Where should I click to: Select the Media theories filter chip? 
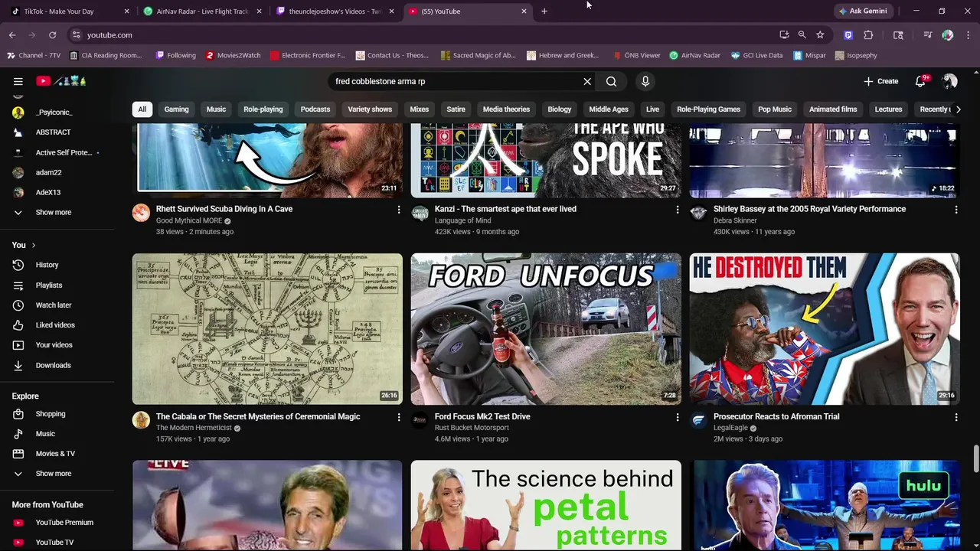click(x=506, y=109)
